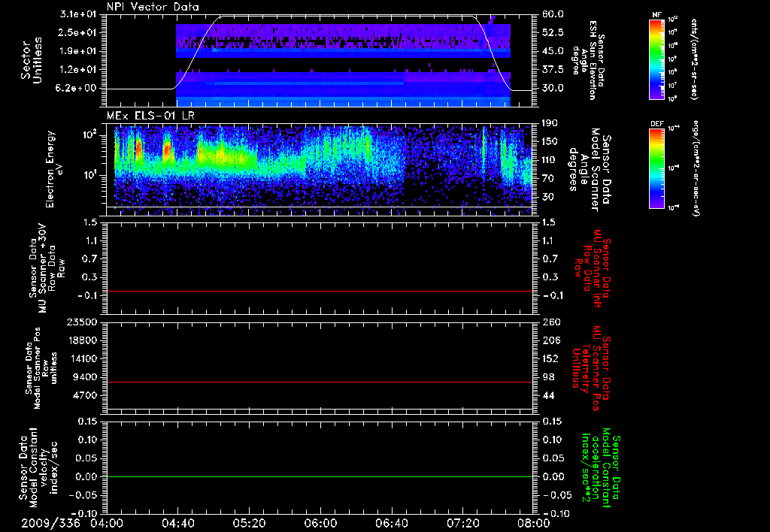Click the '260' telemetry tick value
Image resolution: width=770 pixels, height=532 pixels.
(550, 322)
